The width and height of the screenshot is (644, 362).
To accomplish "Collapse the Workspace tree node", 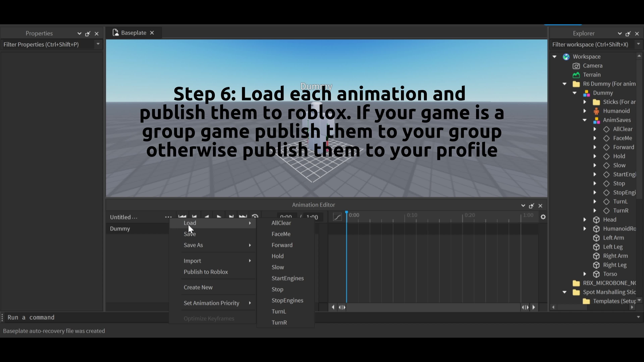I will point(554,57).
